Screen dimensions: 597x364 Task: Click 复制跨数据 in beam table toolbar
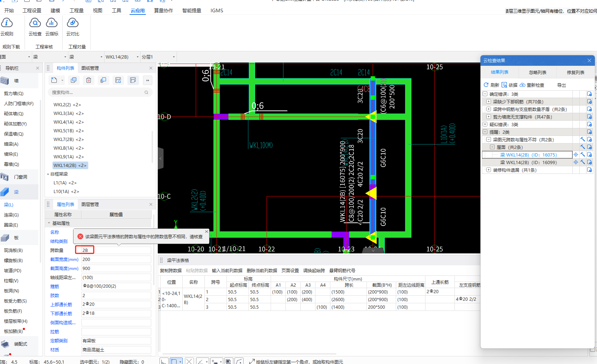coord(171,270)
